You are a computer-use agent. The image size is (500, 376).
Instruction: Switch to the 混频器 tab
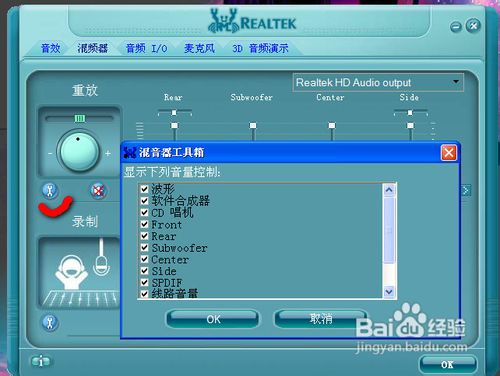(92, 48)
